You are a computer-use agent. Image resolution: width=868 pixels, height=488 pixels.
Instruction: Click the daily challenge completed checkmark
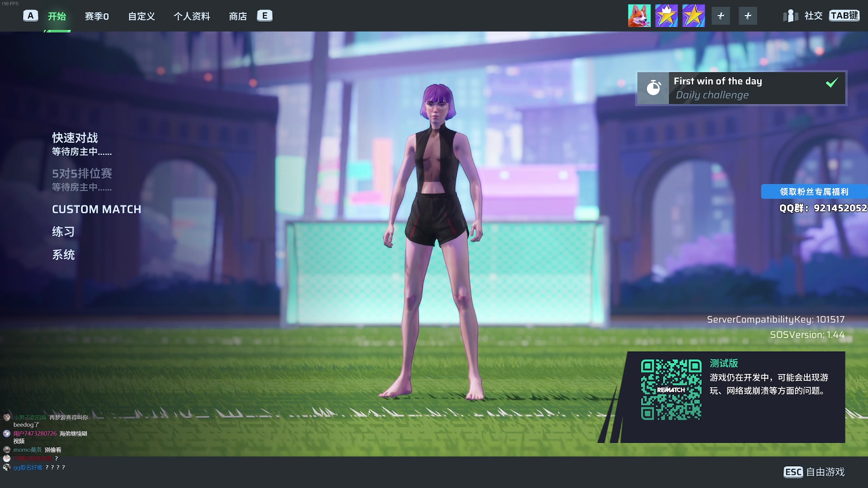click(832, 82)
